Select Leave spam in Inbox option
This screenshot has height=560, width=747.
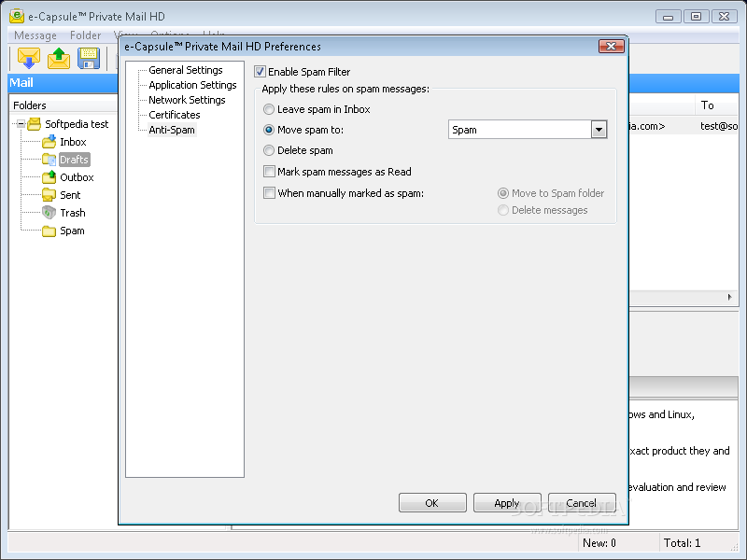point(269,109)
